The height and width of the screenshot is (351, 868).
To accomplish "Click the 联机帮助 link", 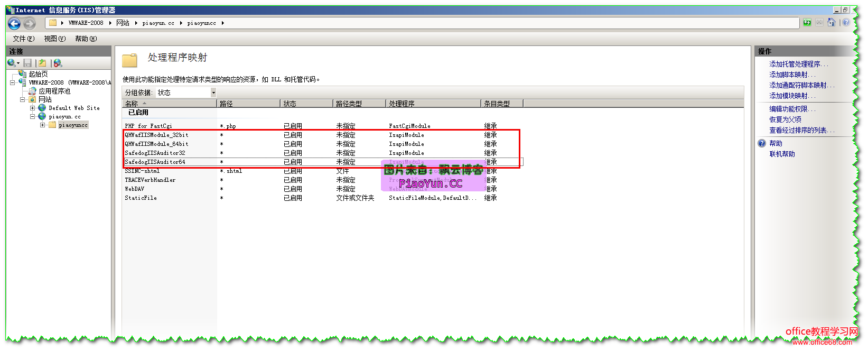I will tap(782, 154).
